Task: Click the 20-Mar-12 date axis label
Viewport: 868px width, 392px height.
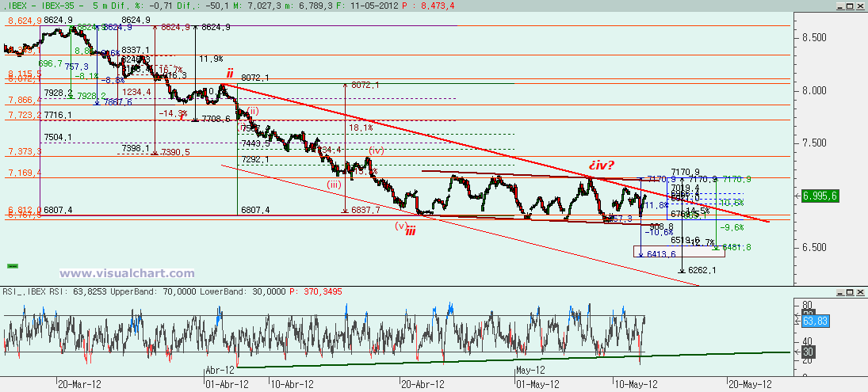Action: [78, 383]
